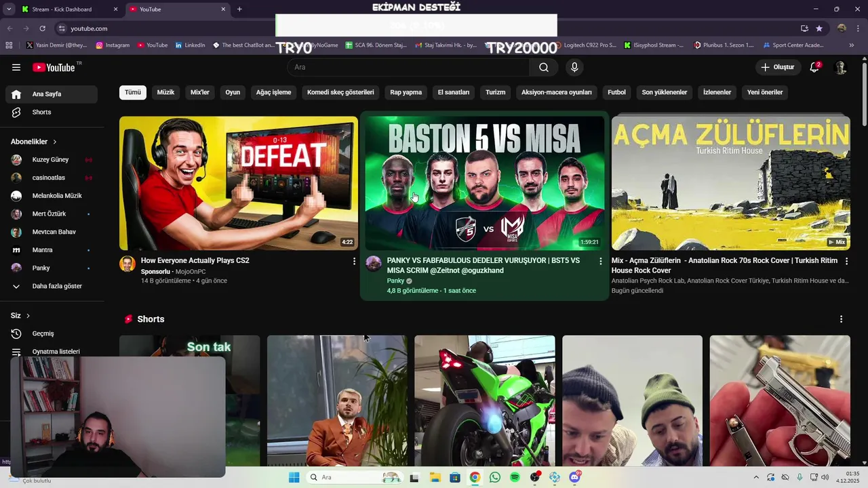Select the Rap yapma filter chip

click(406, 92)
